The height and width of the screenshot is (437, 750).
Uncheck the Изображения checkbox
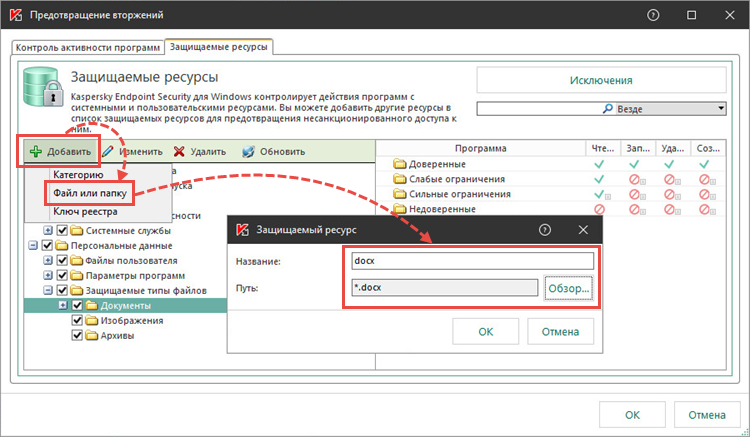point(77,320)
